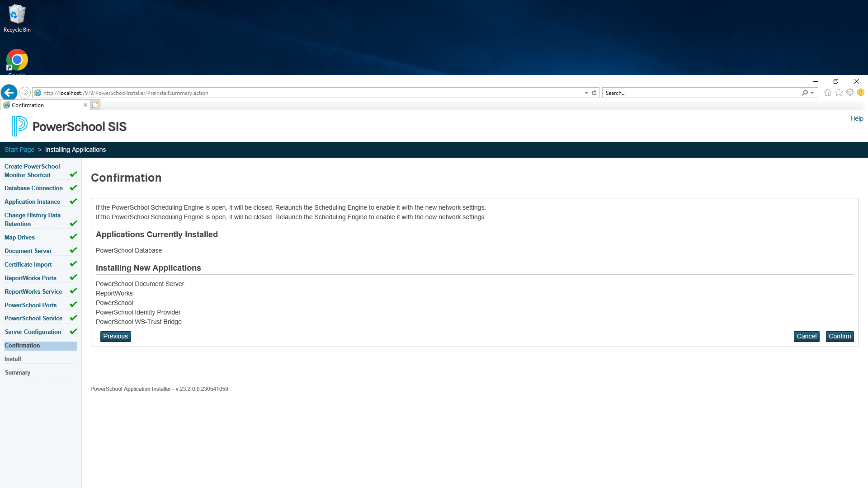Expand the search provider dropdown arrow
Viewport: 868px width, 488px height.
(x=812, y=93)
